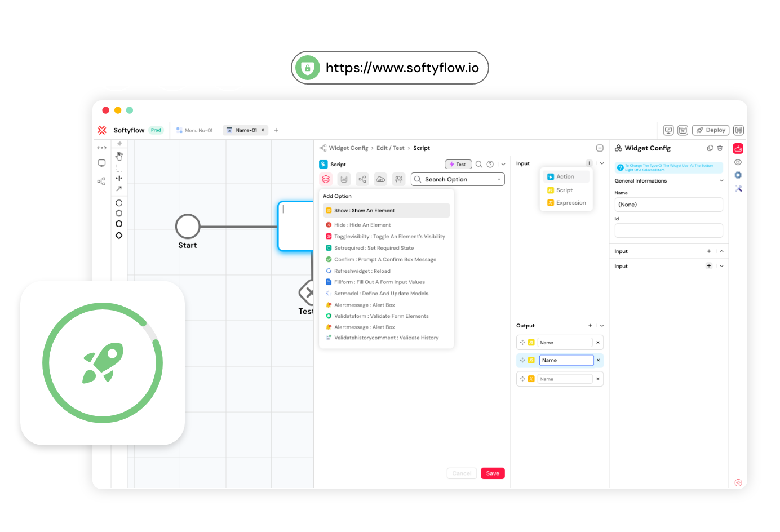The height and width of the screenshot is (532, 780).
Task: Open the wrench tools icon
Action: point(738,189)
